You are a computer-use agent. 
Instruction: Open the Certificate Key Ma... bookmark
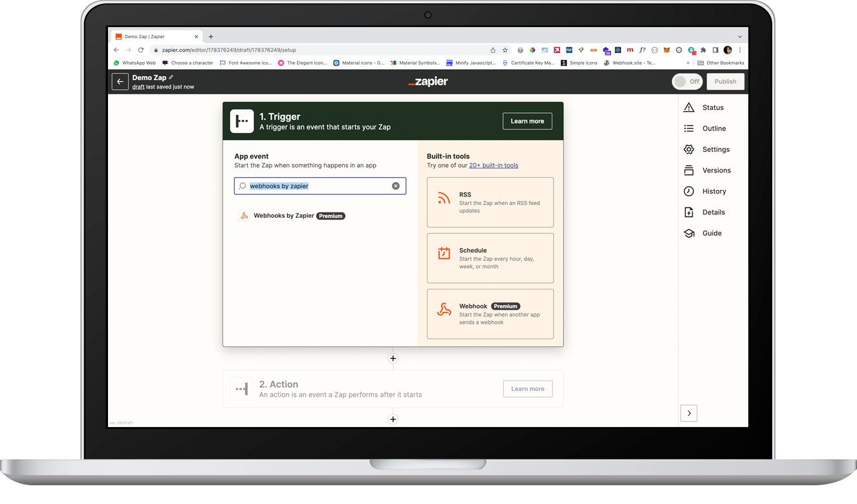[528, 63]
